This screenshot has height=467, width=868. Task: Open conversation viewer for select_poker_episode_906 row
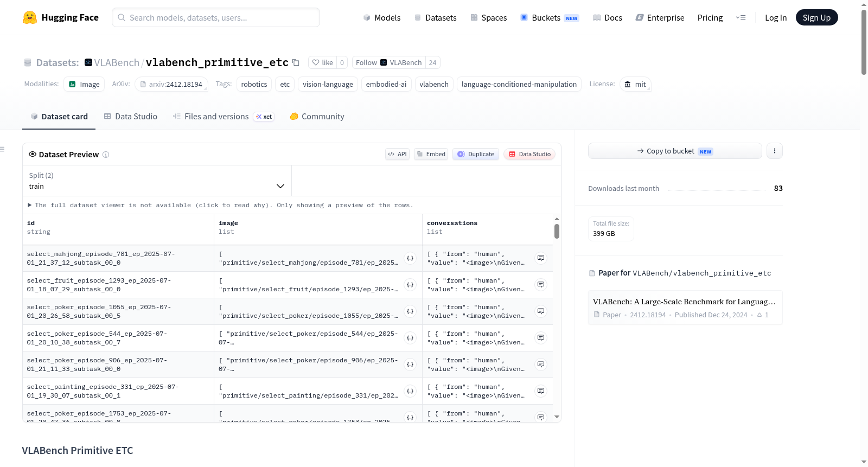tap(541, 364)
